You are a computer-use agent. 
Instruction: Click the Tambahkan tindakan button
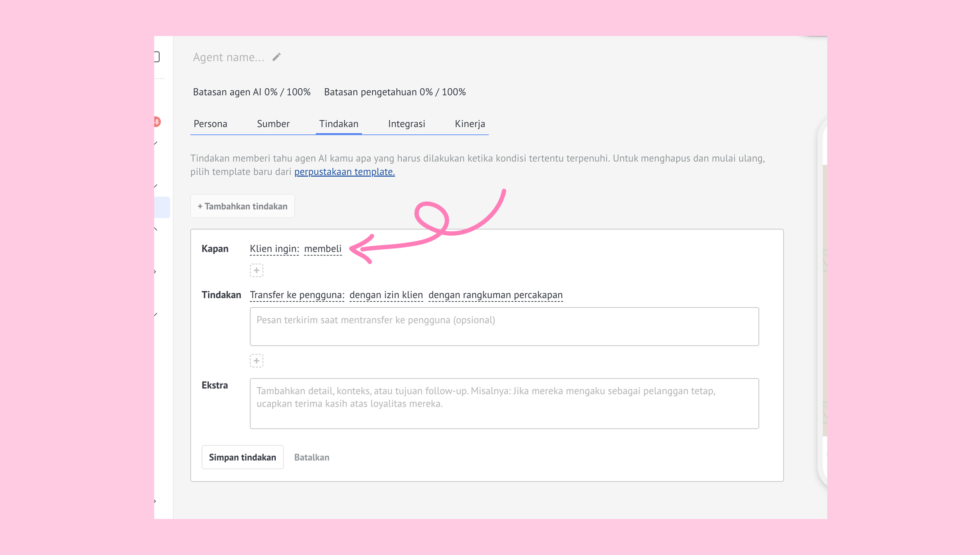tap(242, 206)
